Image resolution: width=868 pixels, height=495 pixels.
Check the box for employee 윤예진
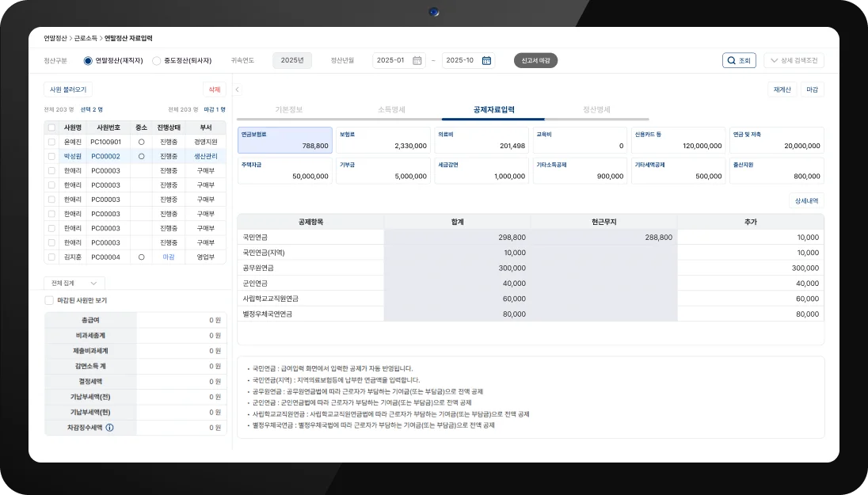coord(51,142)
